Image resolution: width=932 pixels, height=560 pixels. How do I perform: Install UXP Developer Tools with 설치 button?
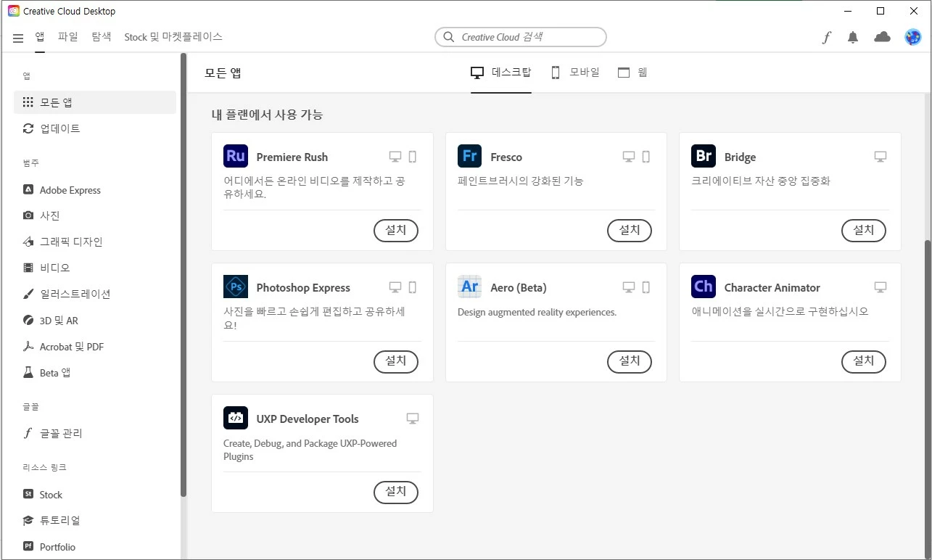tap(396, 492)
